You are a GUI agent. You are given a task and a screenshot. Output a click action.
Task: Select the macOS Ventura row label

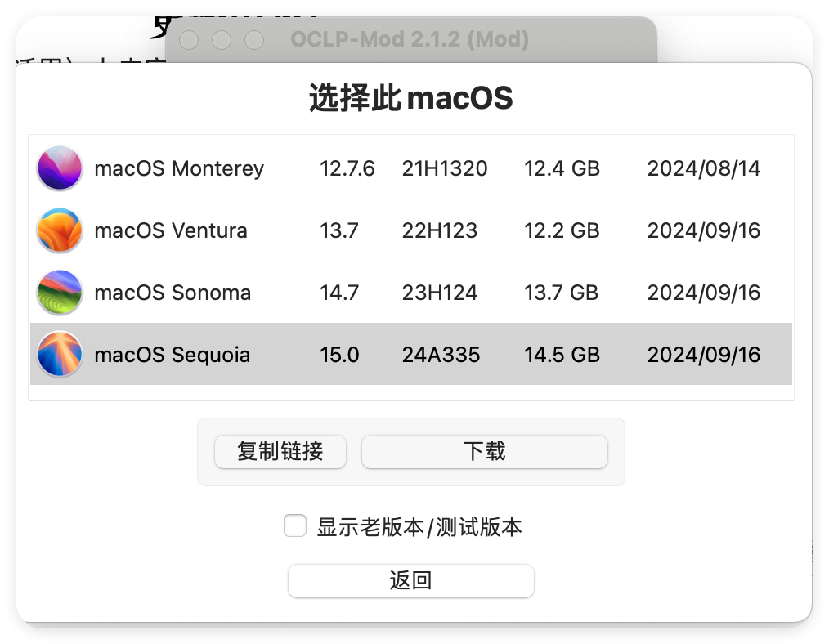click(x=171, y=230)
